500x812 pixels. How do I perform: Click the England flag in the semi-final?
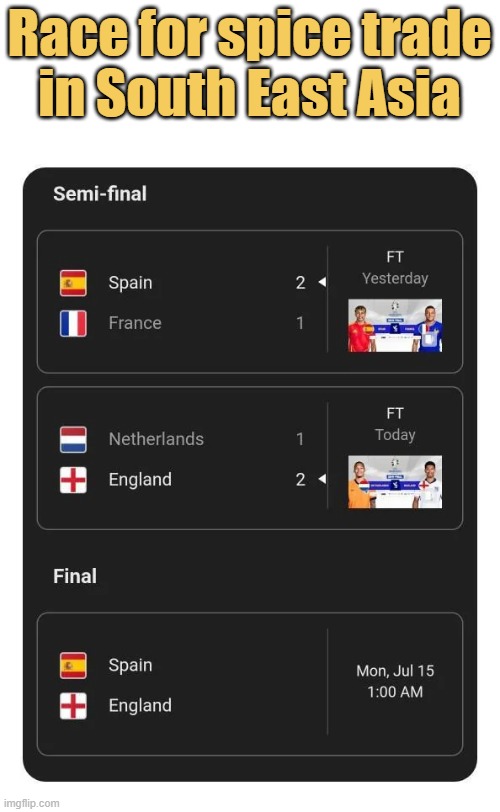pyautogui.click(x=73, y=480)
